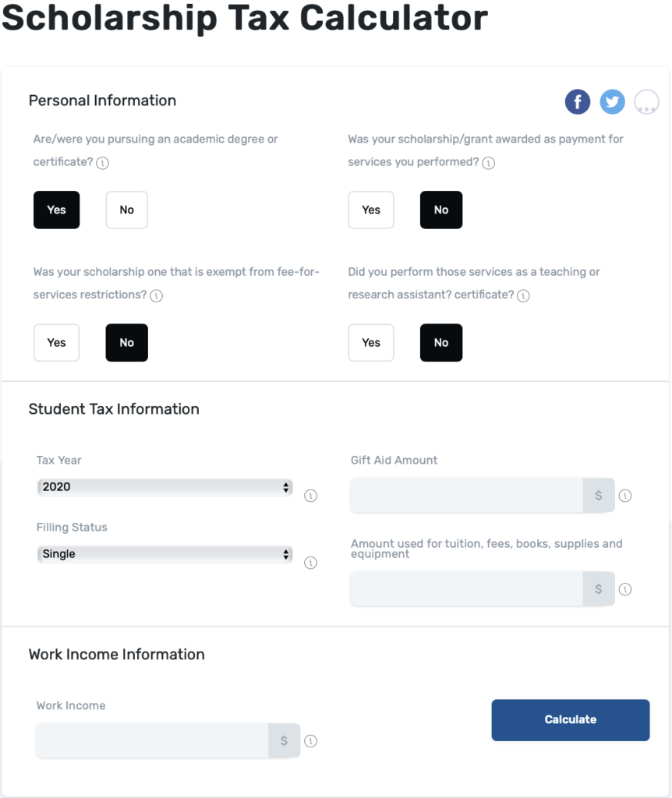The height and width of the screenshot is (798, 672).
Task: Select Yes for teaching or research assistant
Action: [371, 343]
